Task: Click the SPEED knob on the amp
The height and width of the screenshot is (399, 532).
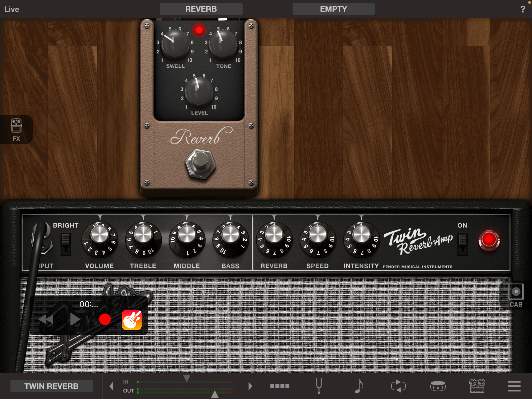Action: [x=318, y=240]
